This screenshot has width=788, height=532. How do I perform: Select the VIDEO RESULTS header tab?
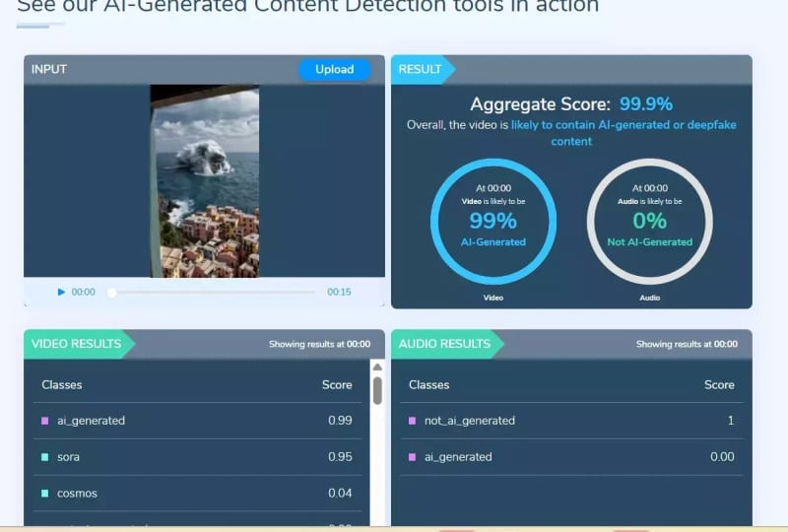tap(77, 344)
